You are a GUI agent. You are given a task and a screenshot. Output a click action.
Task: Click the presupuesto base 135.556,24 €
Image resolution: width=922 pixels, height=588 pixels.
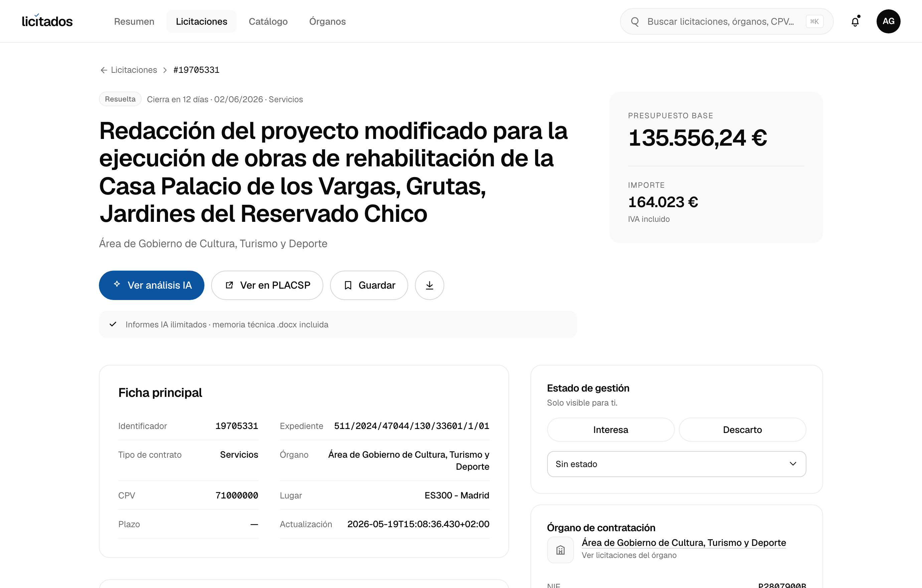(x=697, y=137)
